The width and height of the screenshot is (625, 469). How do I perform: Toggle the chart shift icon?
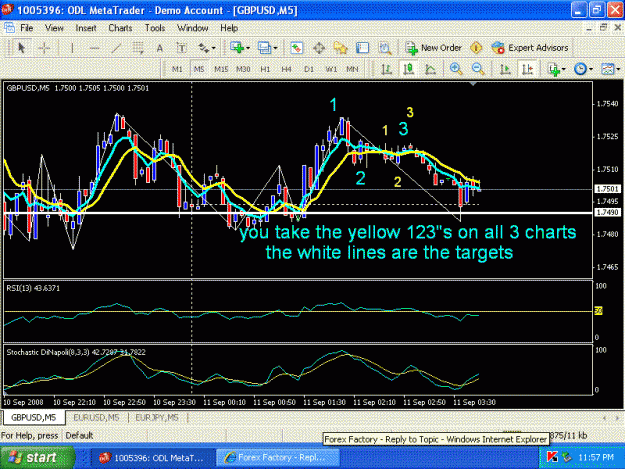point(527,69)
